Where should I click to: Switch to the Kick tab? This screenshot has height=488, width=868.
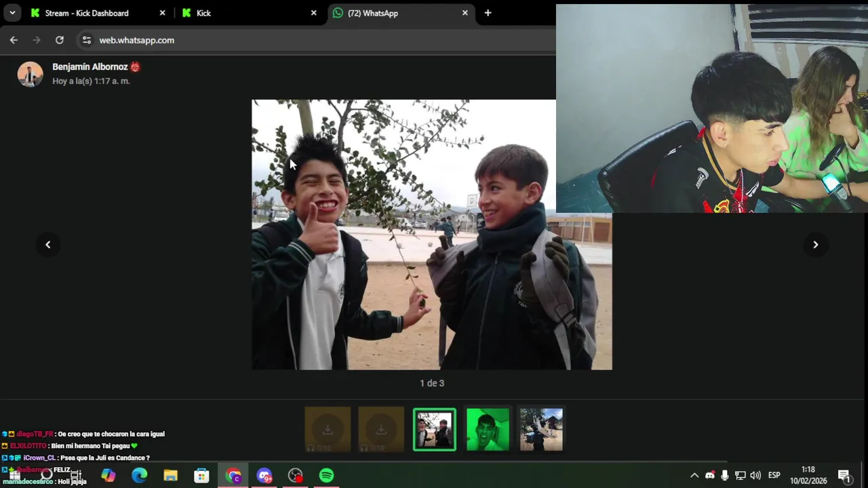tap(249, 13)
